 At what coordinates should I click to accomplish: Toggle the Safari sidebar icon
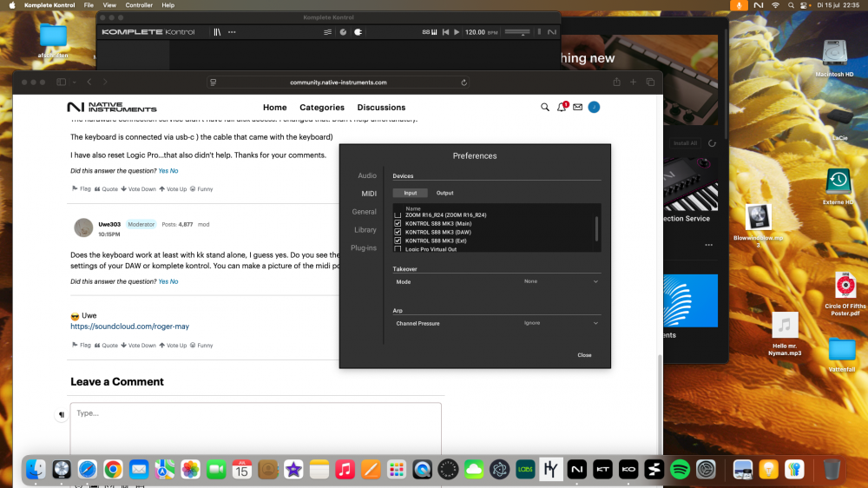point(61,82)
